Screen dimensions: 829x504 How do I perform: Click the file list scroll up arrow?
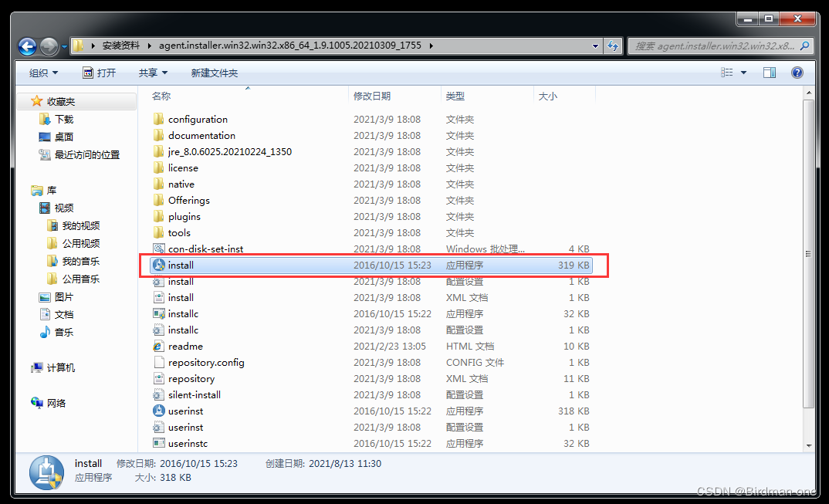(808, 93)
